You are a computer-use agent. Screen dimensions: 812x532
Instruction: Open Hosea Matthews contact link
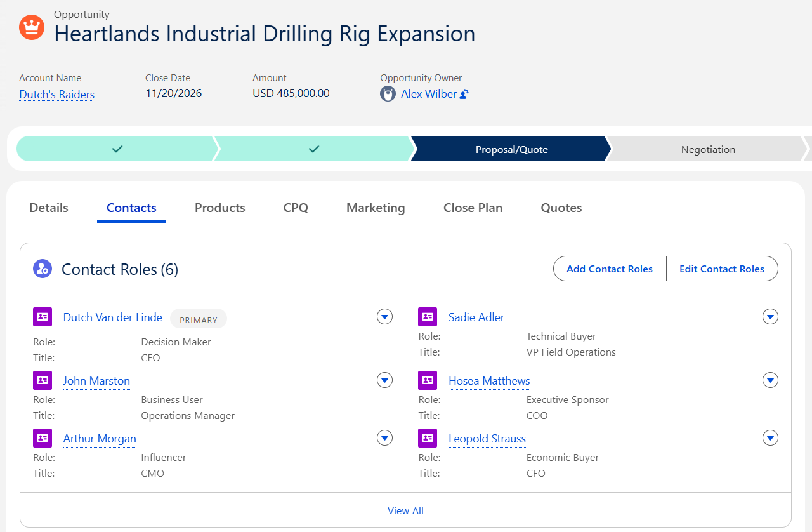[489, 381]
